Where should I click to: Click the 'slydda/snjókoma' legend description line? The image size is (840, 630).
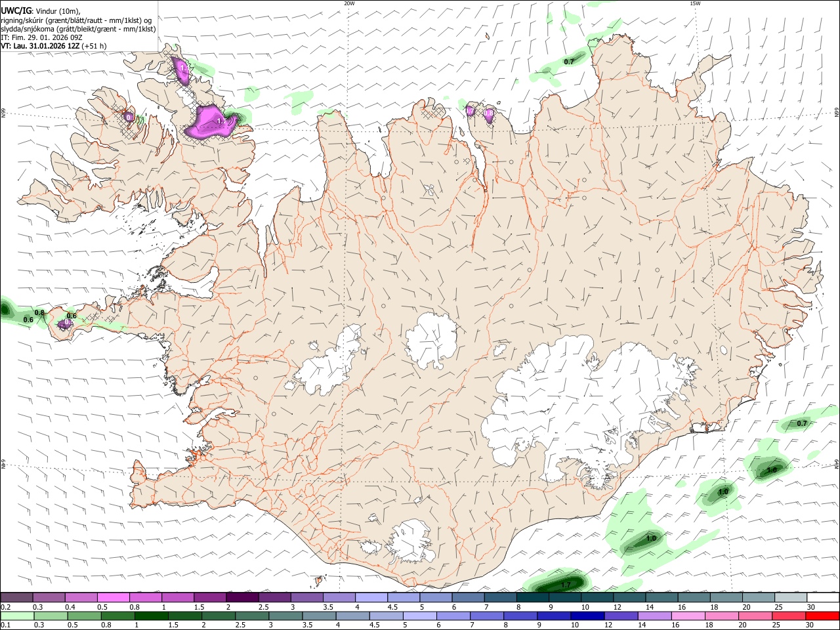coord(78,29)
